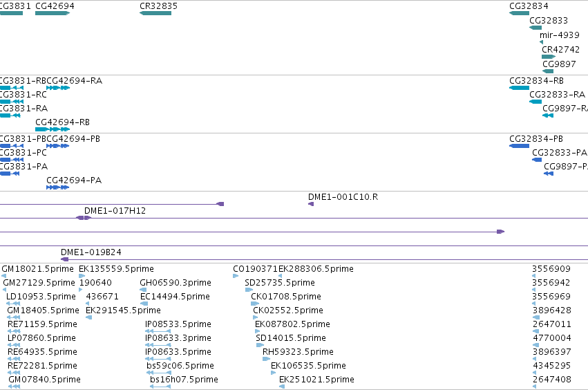Screen dimensions: 588x390
Task: Select EST LP07860.5prime
Action: 41,338
